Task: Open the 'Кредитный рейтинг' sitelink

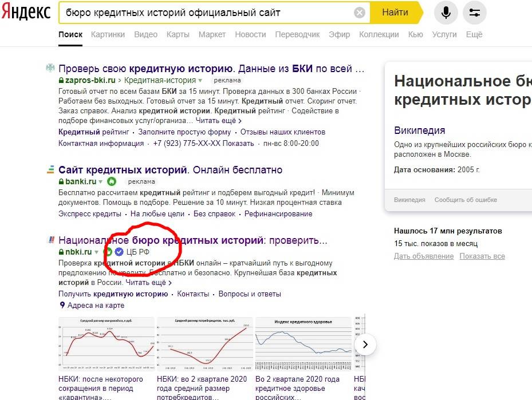Action: point(94,132)
